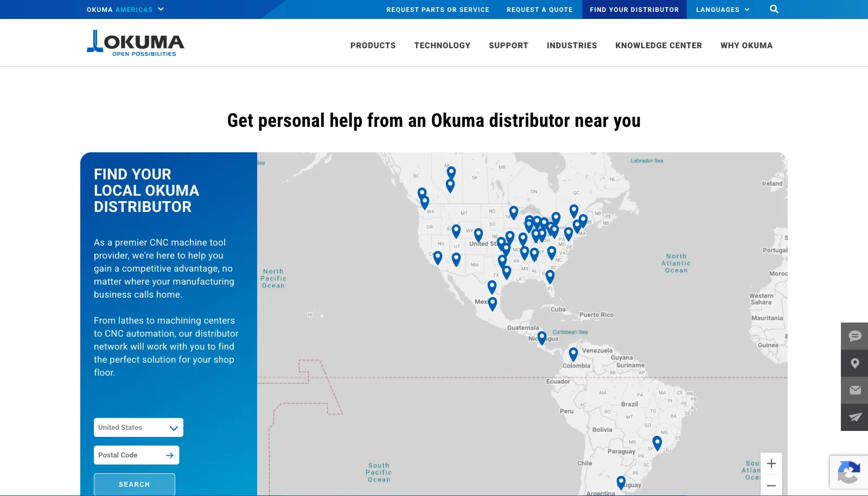Open the Why Okuma menu
868x496 pixels.
tap(746, 46)
